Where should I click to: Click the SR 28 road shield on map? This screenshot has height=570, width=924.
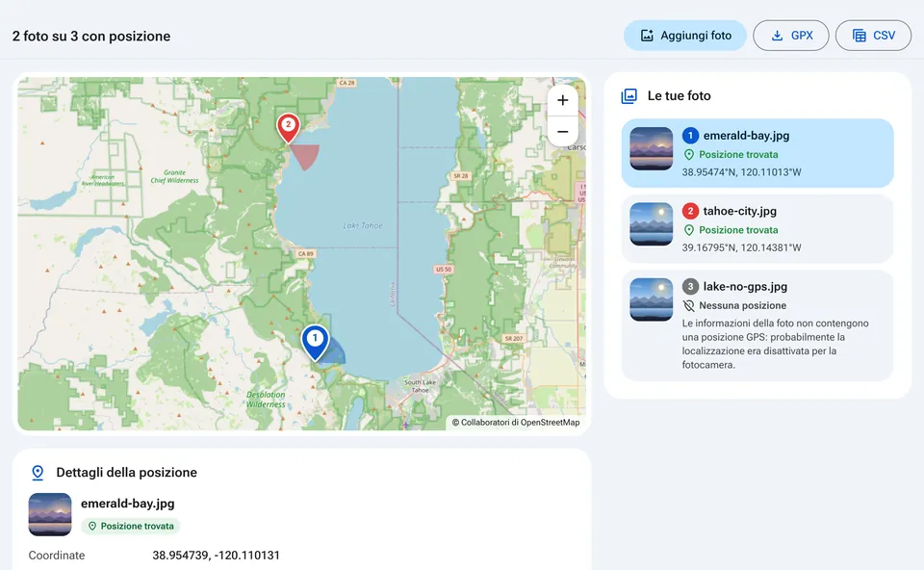point(461,175)
